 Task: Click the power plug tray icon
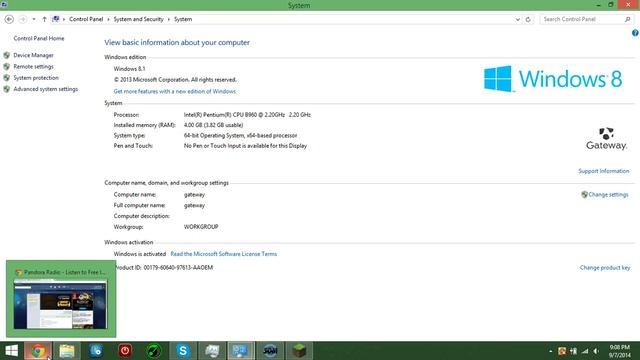tap(573, 351)
